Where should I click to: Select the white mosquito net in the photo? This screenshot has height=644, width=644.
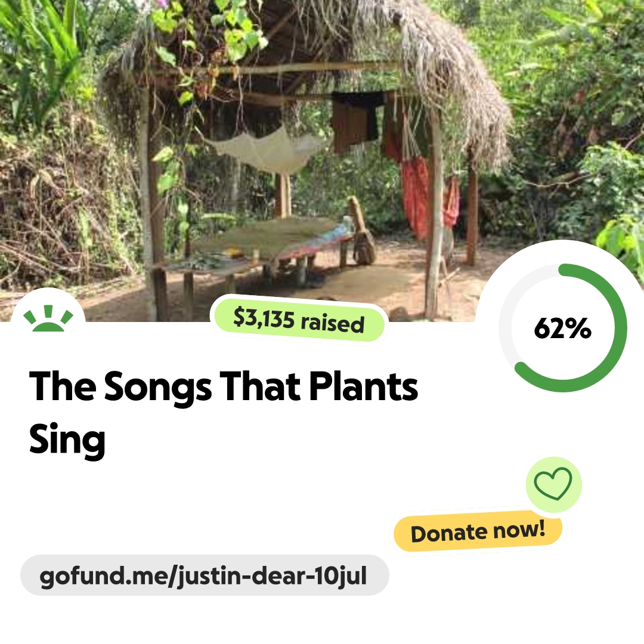[268, 150]
